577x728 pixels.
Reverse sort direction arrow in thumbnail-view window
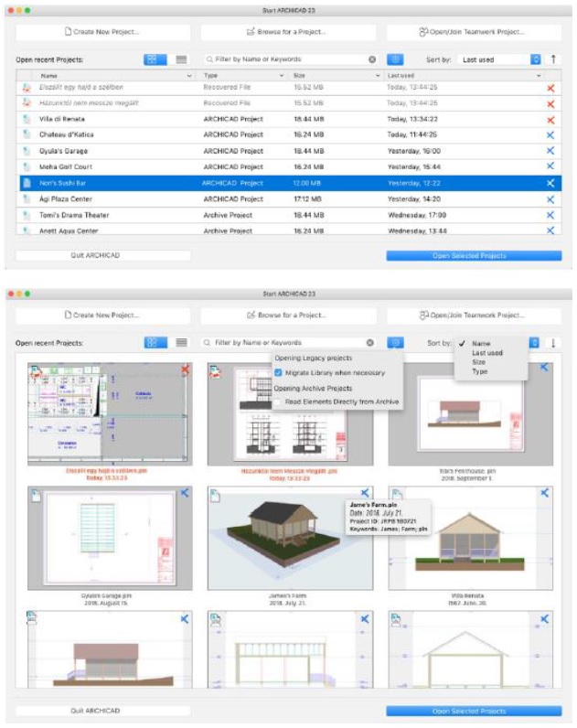(x=553, y=343)
